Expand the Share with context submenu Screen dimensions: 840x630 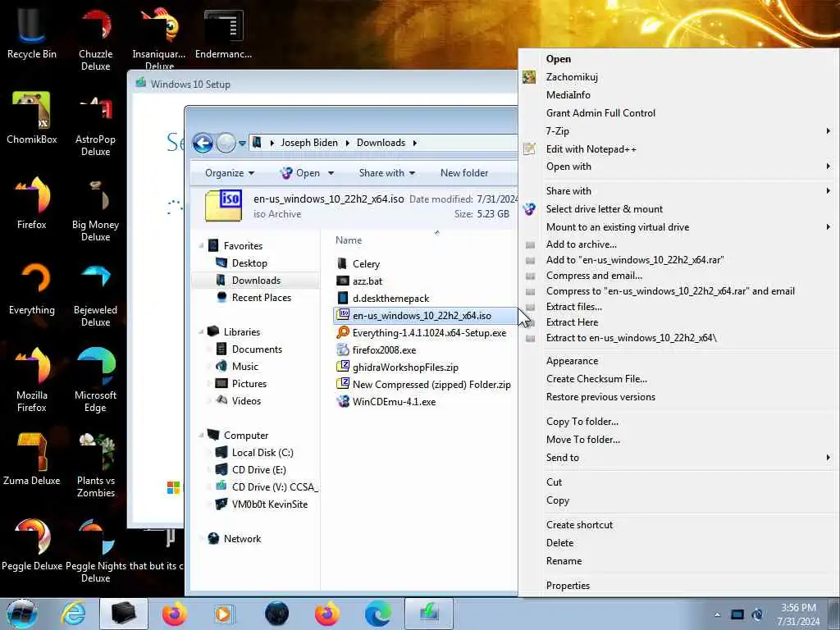pos(678,191)
